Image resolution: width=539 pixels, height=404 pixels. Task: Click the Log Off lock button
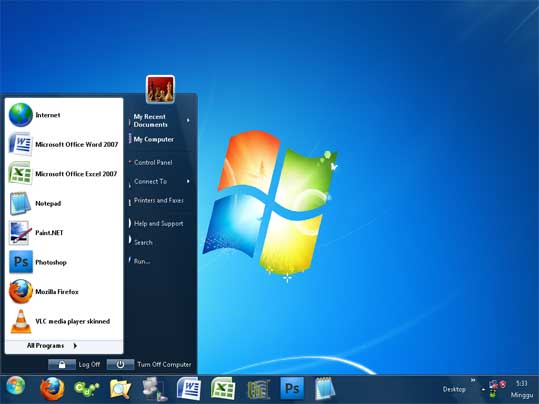(x=62, y=364)
